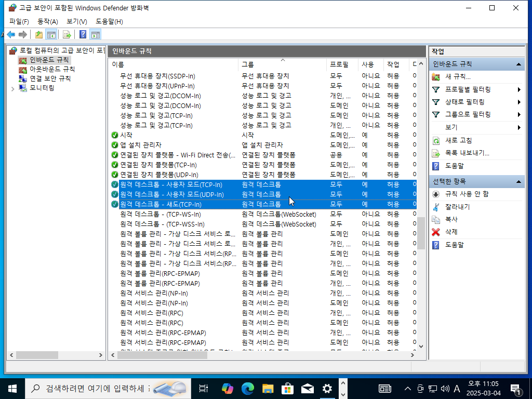532x399 pixels.
Task: Sort by the 이름 column header
Action: pos(174,64)
